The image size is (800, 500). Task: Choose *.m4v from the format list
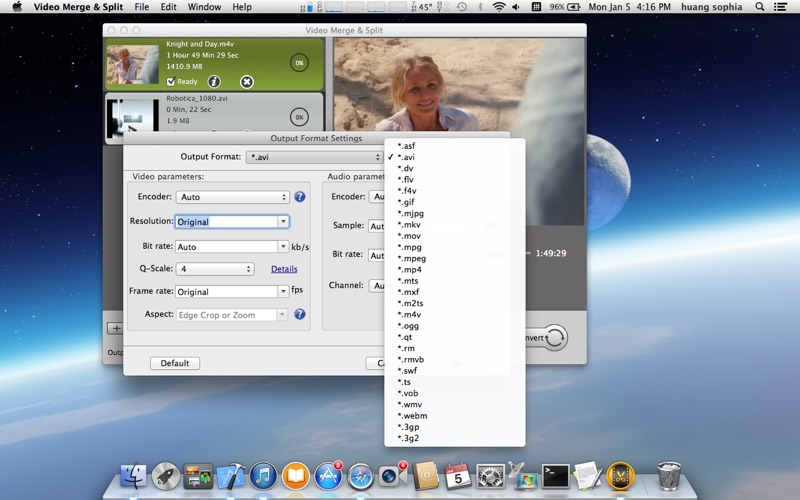pos(455,314)
